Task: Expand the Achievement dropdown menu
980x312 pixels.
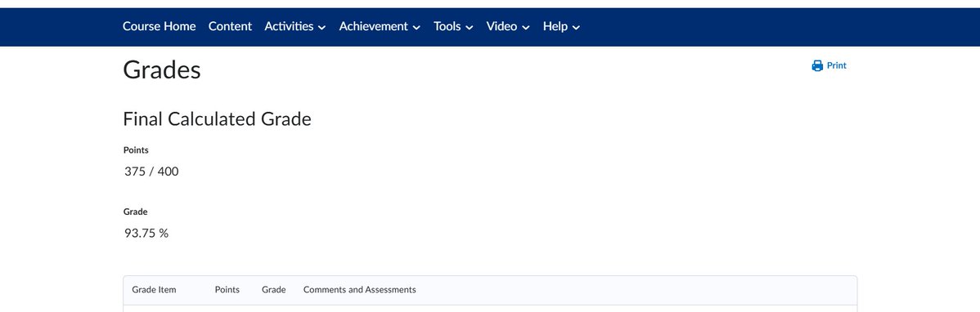Action: point(380,26)
